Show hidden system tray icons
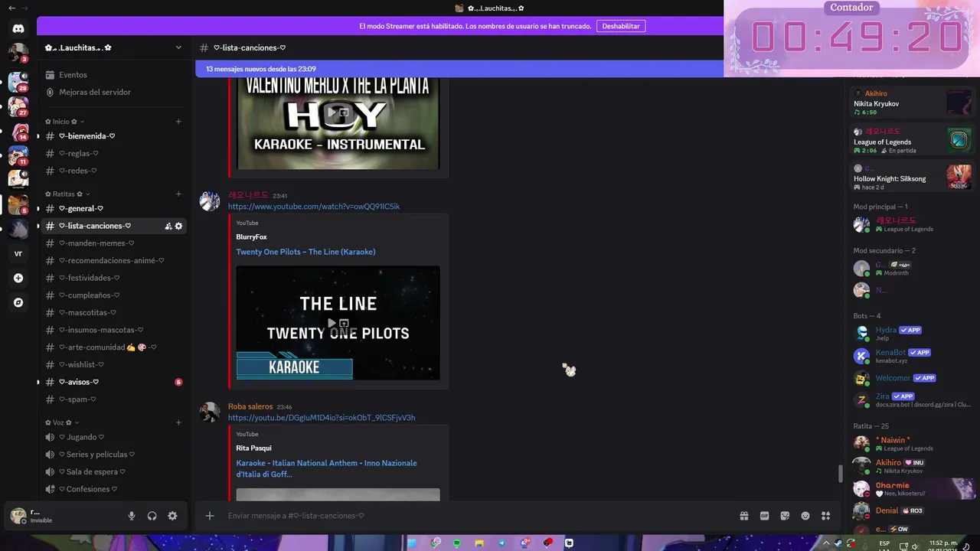Image resolution: width=980 pixels, height=551 pixels. (x=826, y=543)
